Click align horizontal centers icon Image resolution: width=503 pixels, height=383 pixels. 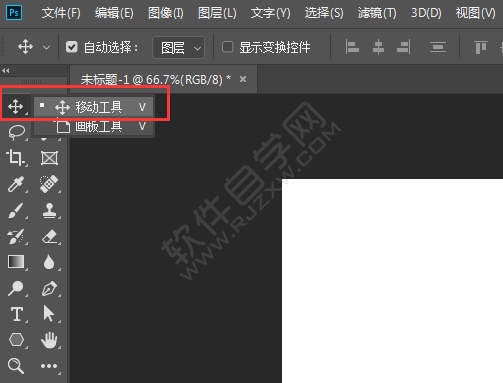(378, 47)
